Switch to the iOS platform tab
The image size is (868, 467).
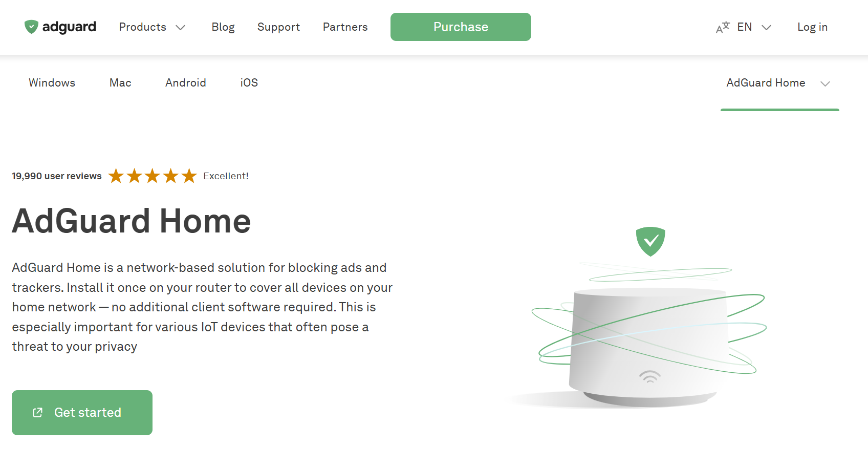click(248, 82)
